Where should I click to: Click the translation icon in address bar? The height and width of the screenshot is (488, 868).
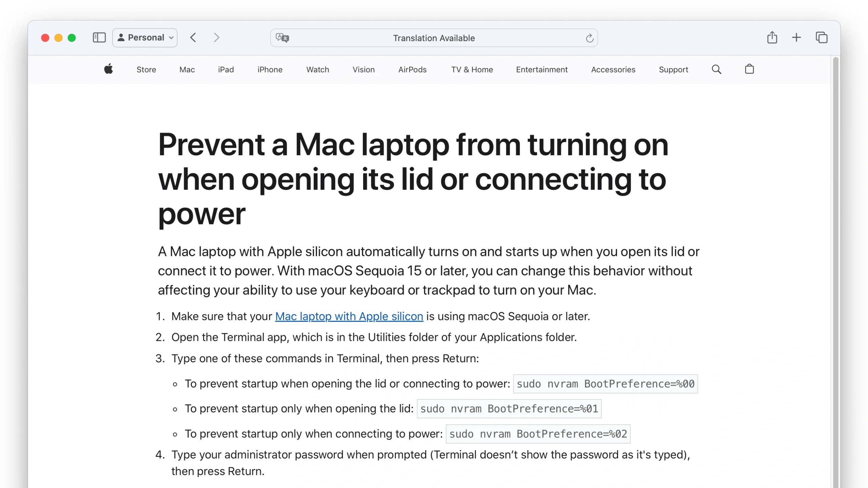(282, 38)
